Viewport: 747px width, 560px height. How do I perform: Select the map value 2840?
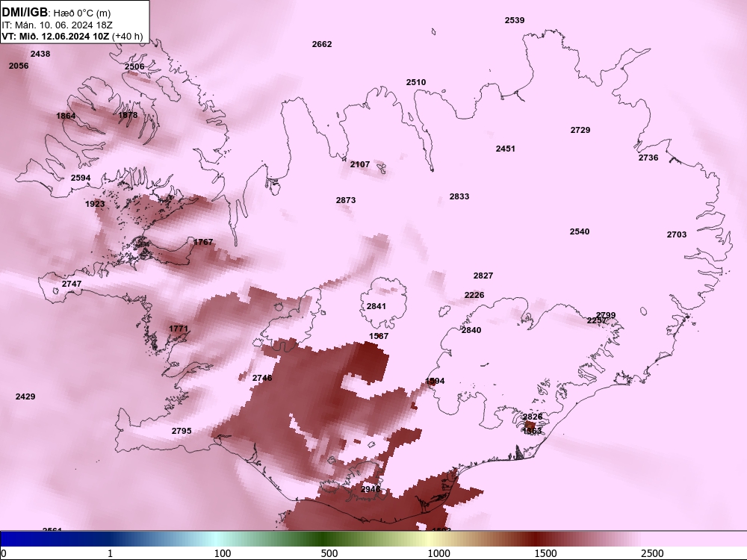471,330
